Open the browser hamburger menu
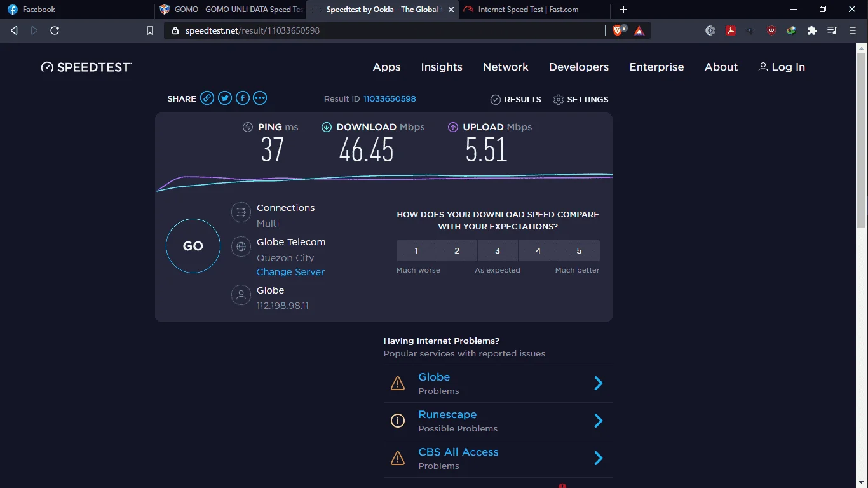The image size is (868, 488). (x=853, y=30)
